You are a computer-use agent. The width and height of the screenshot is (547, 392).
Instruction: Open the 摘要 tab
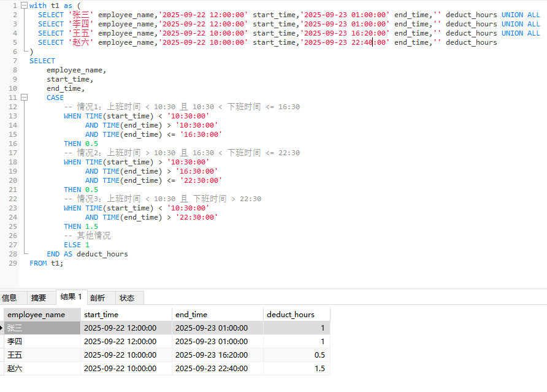coord(39,298)
